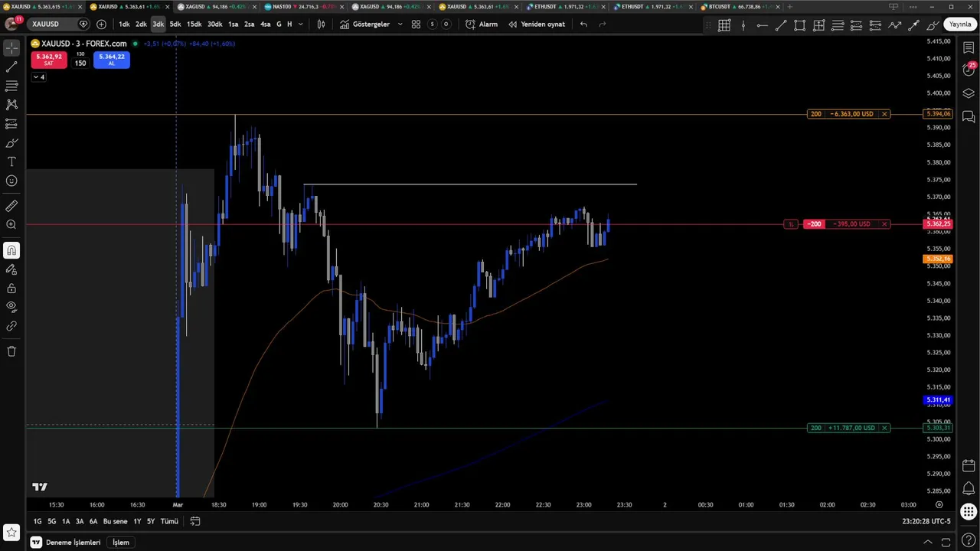The width and height of the screenshot is (980, 551).
Task: Select the 15dk timeframe
Action: tap(194, 24)
